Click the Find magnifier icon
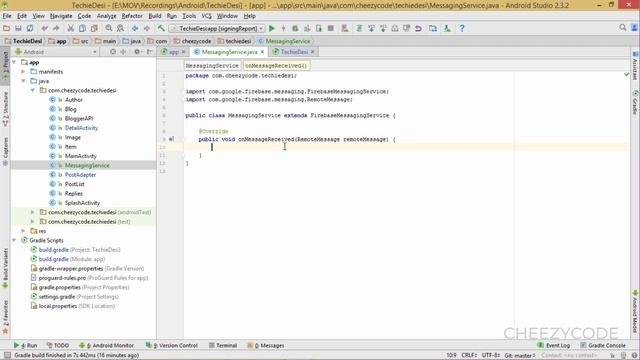Screen dimensions: 640x360 coord(109,28)
